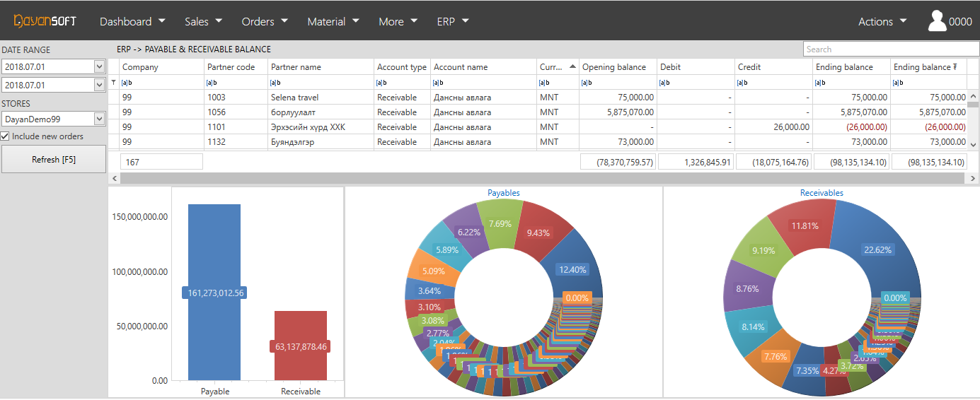Click partner code 1101 cell
The width and height of the screenshot is (980, 400).
pyautogui.click(x=236, y=127)
